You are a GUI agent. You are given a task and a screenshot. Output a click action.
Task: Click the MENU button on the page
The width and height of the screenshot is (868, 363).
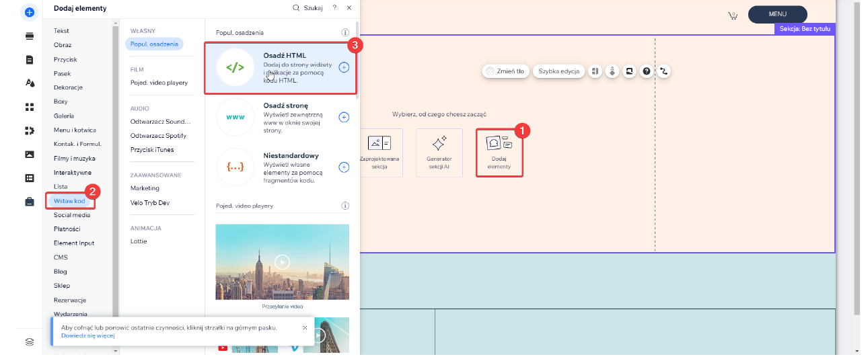(778, 14)
